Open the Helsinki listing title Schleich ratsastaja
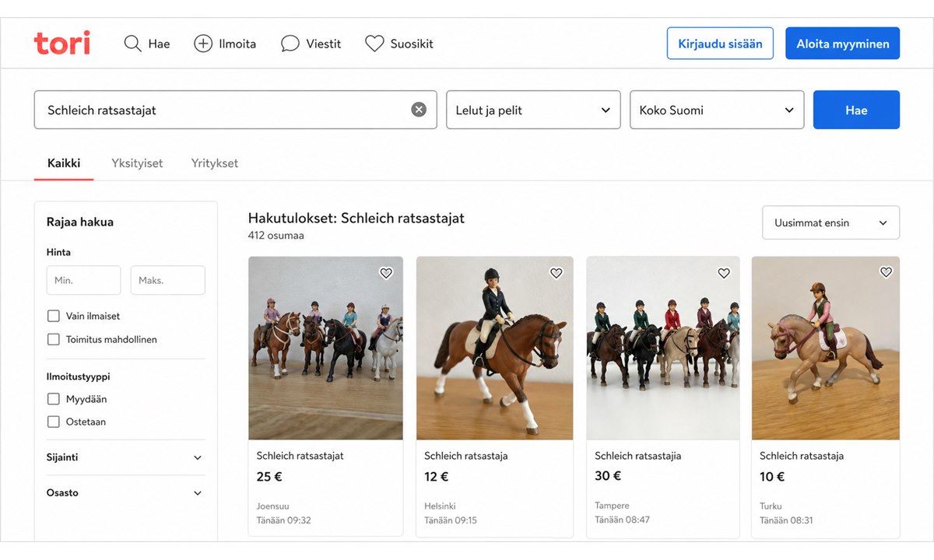The width and height of the screenshot is (934, 560). (466, 456)
